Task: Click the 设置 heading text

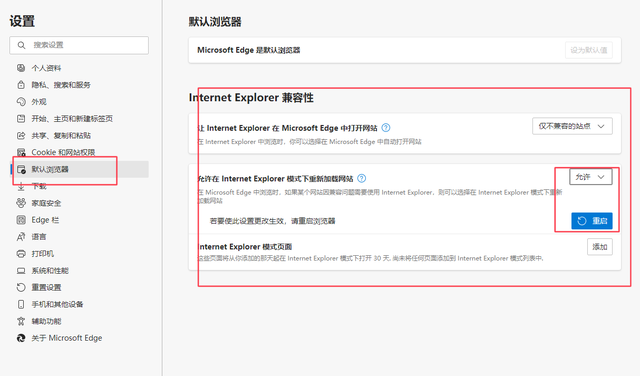Action: tap(22, 21)
